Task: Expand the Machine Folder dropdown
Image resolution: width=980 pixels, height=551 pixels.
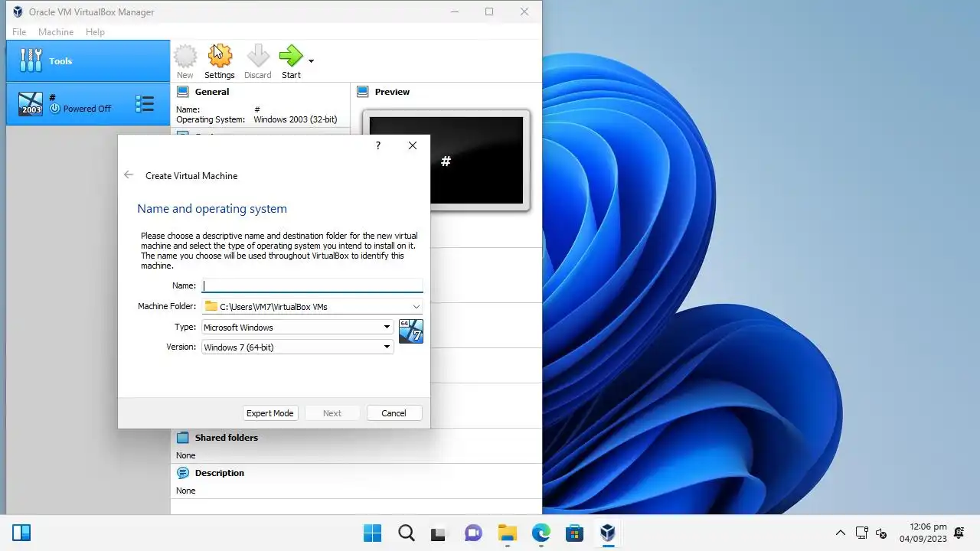Action: [x=416, y=307]
